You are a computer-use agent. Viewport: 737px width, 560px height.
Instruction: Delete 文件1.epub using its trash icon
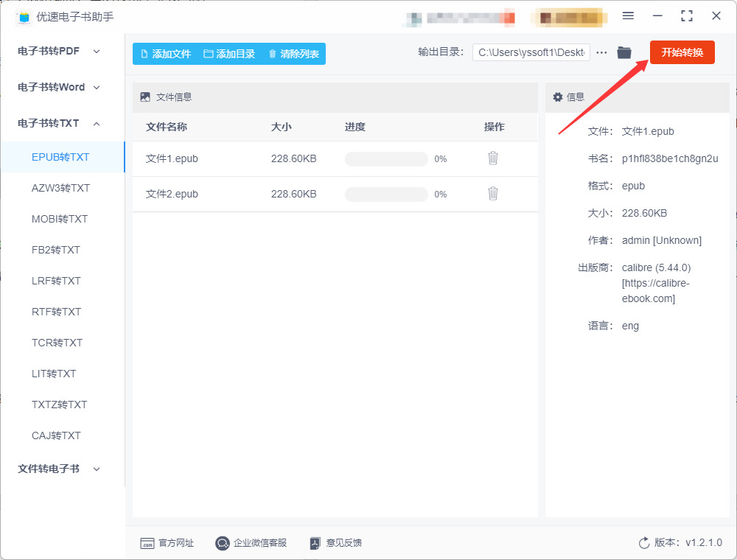tap(492, 158)
